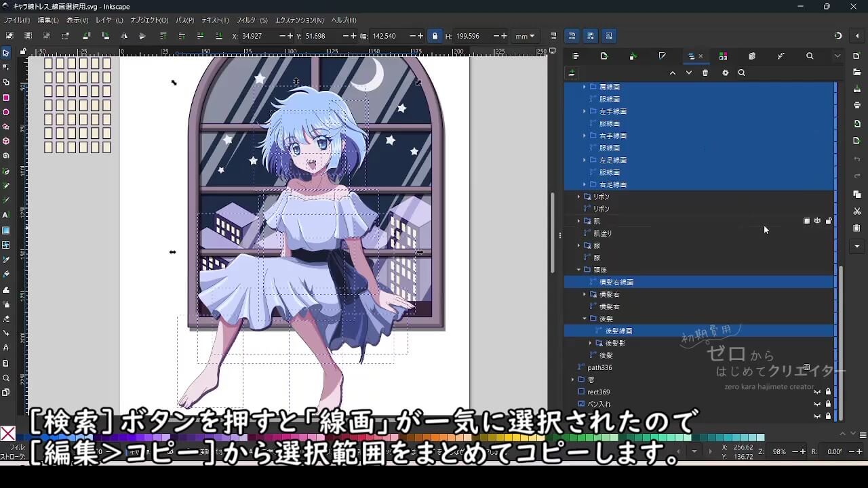Viewport: 868px width, 488px height.
Task: Open the フィルター(S) menu
Action: tap(252, 20)
